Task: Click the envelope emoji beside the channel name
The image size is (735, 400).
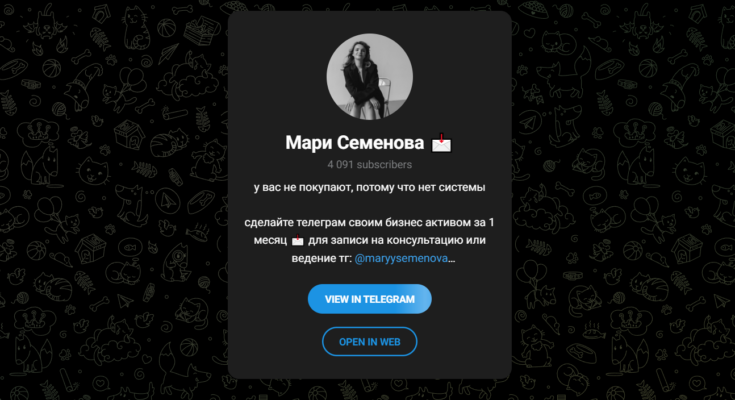Action: 441,143
